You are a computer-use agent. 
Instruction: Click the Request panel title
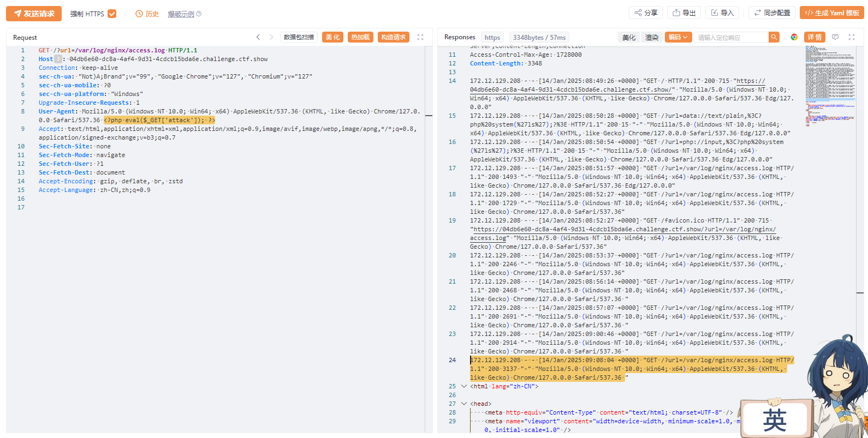pyautogui.click(x=25, y=38)
